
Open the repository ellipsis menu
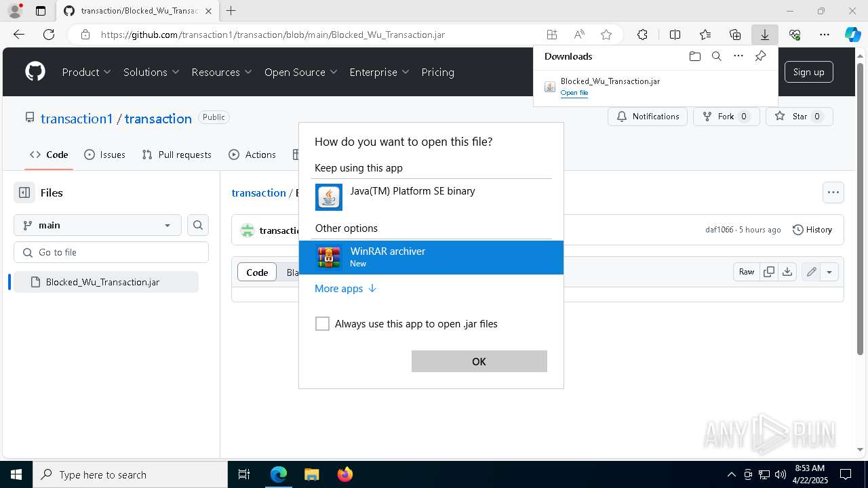(833, 192)
